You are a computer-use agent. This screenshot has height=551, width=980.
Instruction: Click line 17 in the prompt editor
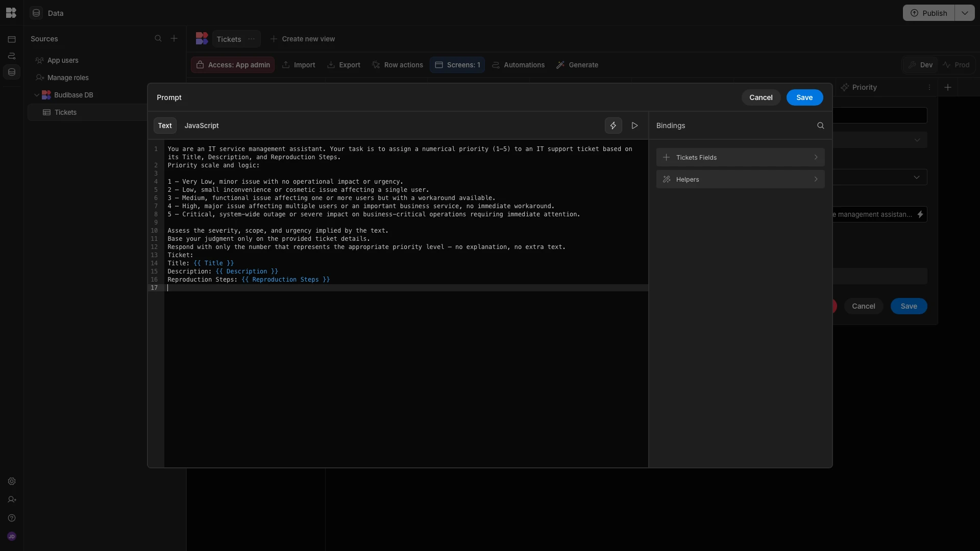[x=357, y=288]
